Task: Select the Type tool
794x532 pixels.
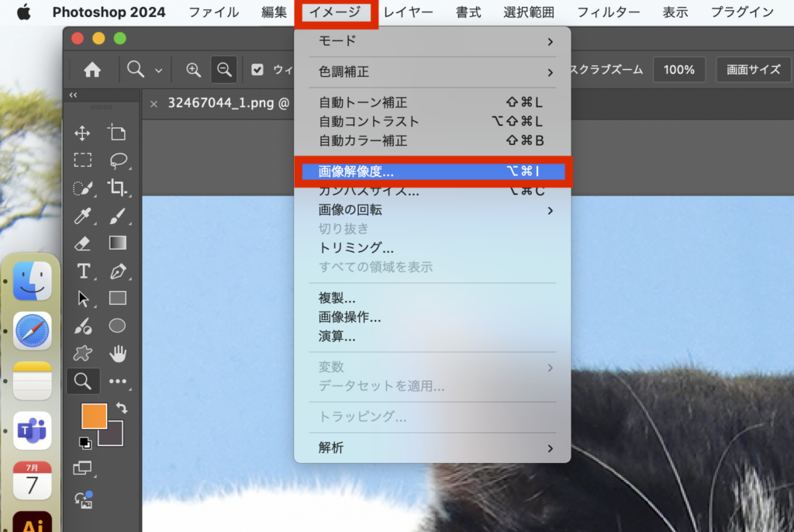Action: (x=84, y=271)
